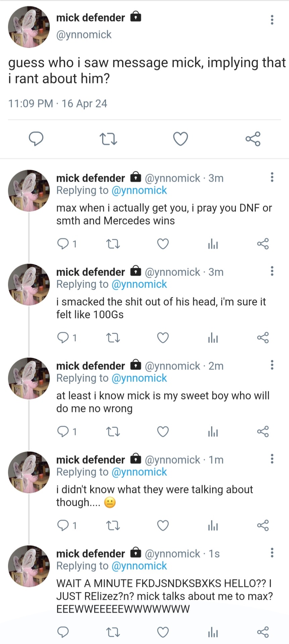Open more options on 'talking about though' reply
This screenshot has height=644, width=289.
(x=272, y=459)
